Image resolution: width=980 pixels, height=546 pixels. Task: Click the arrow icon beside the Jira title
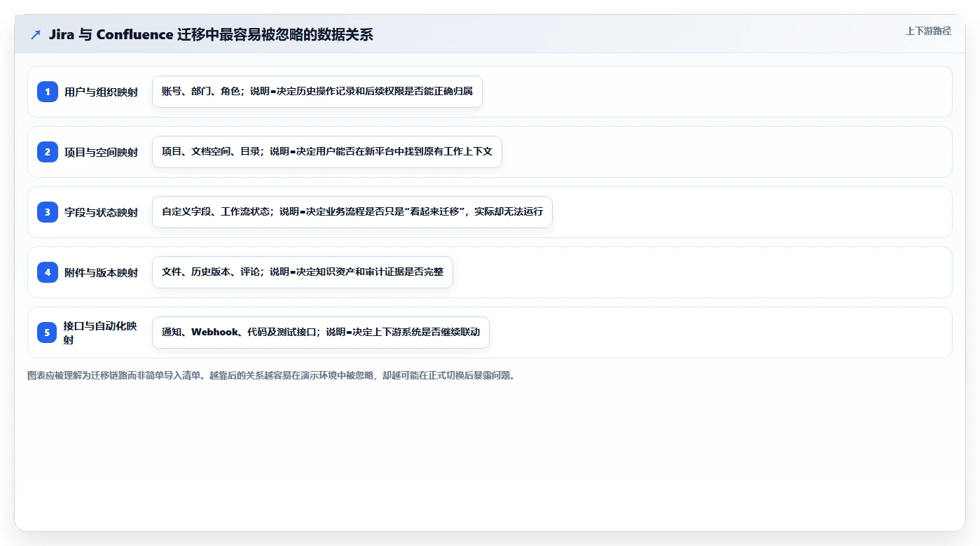click(36, 35)
